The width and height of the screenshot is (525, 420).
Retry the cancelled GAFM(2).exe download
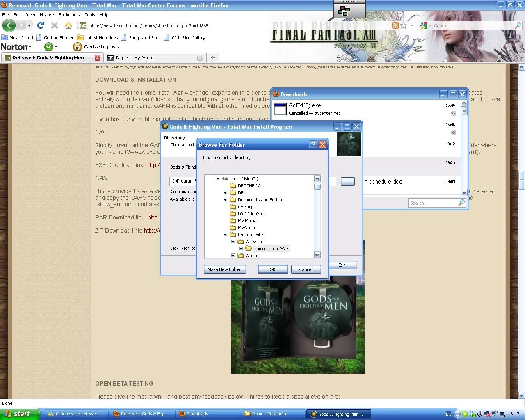(453, 113)
